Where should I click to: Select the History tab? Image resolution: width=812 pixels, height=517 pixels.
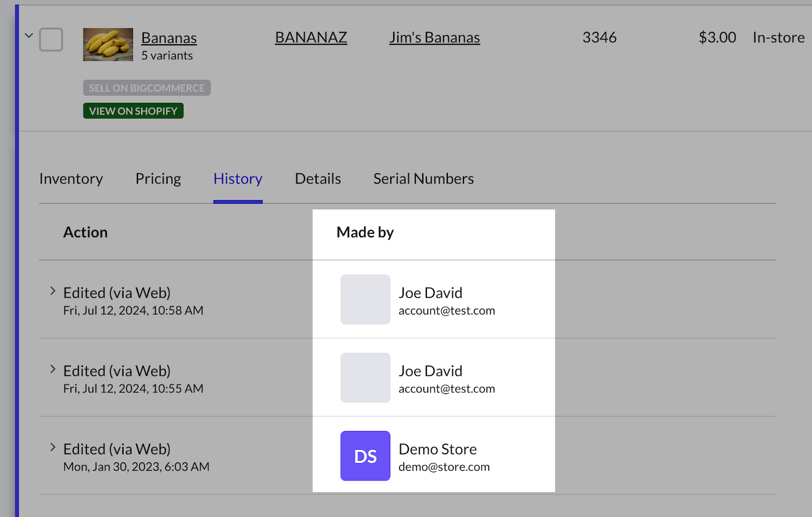coord(238,179)
